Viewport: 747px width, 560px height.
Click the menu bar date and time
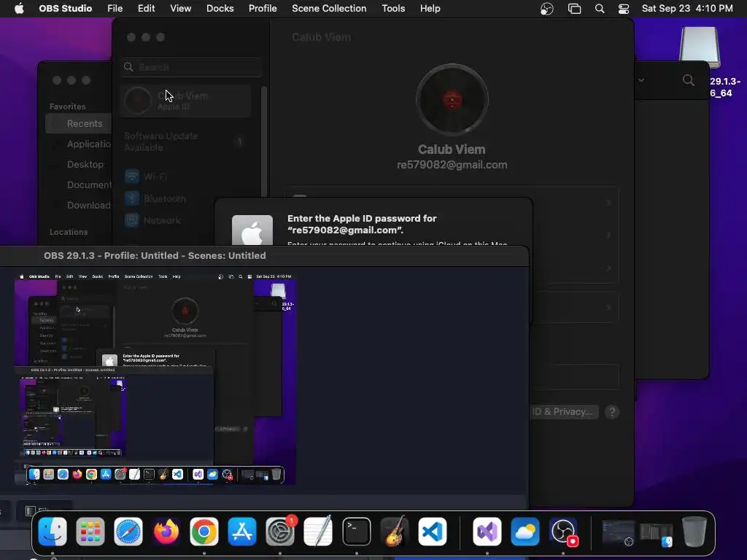687,9
